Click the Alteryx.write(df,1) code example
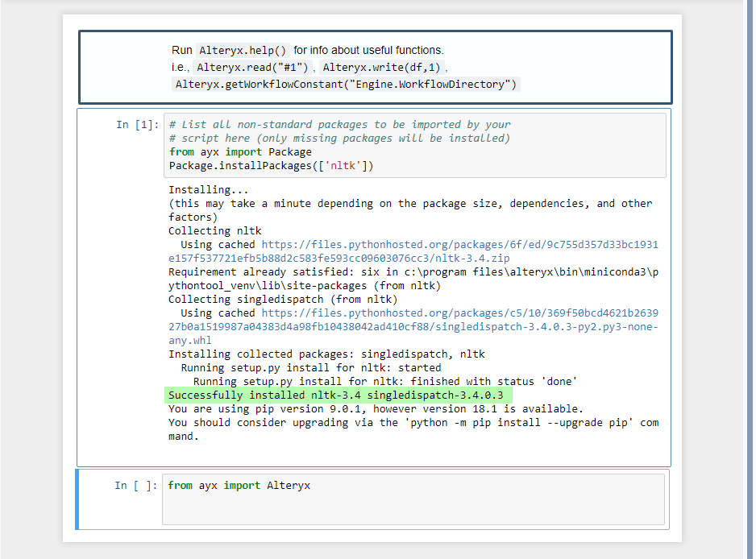The image size is (756, 559). pyautogui.click(x=381, y=67)
